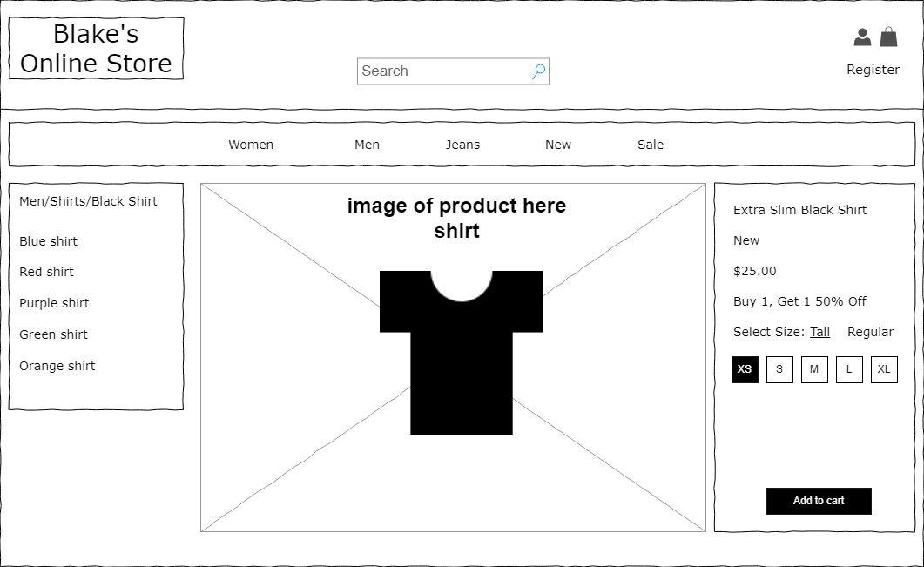924x567 pixels.
Task: Open the New menu
Action: [x=557, y=145]
